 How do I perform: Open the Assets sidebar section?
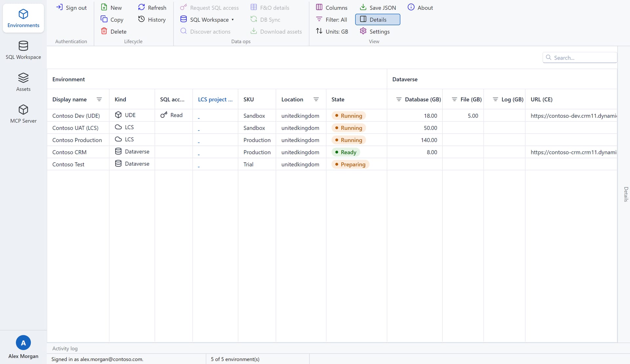[x=23, y=82]
